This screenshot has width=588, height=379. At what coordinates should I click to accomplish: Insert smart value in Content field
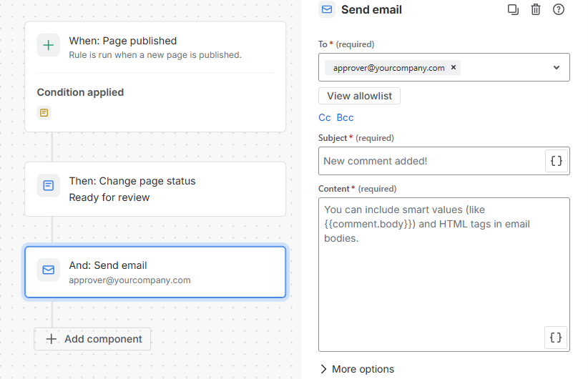pyautogui.click(x=556, y=338)
